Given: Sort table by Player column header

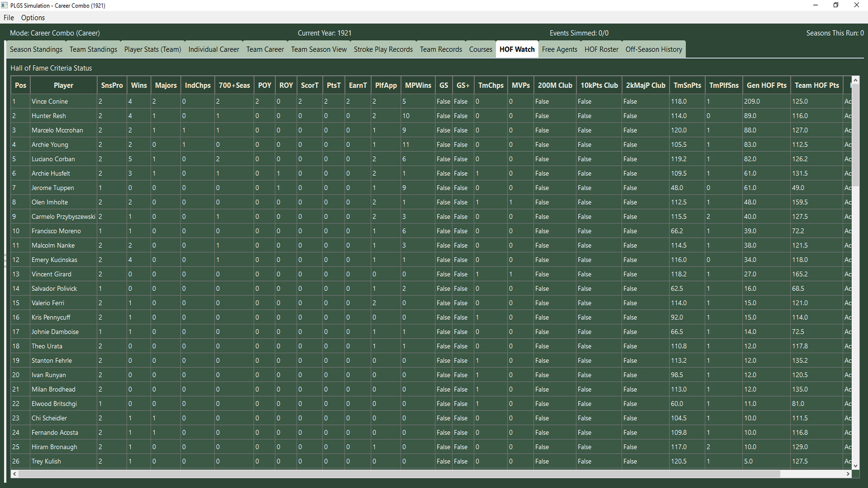Looking at the screenshot, I should [63, 85].
